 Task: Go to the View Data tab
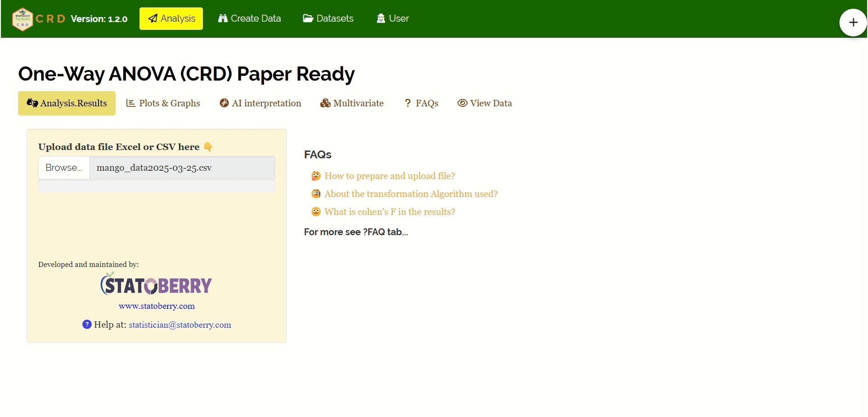coord(485,104)
